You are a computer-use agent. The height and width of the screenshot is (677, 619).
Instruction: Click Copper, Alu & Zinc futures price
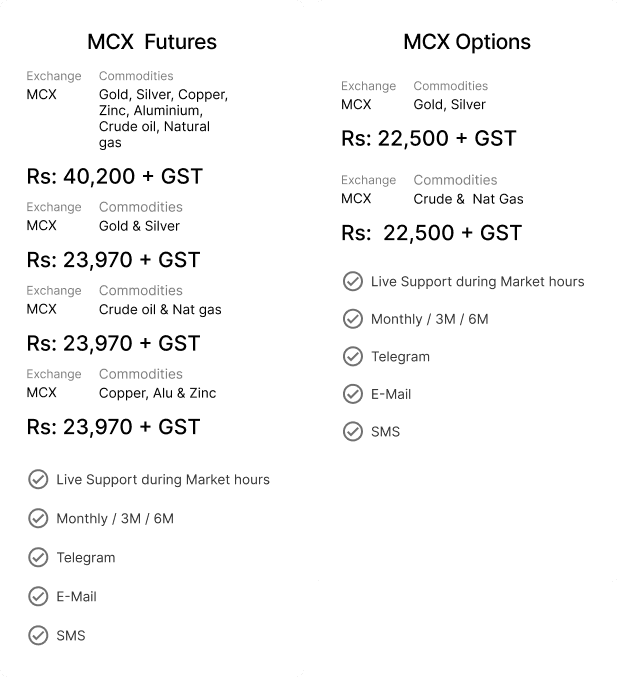tap(114, 427)
